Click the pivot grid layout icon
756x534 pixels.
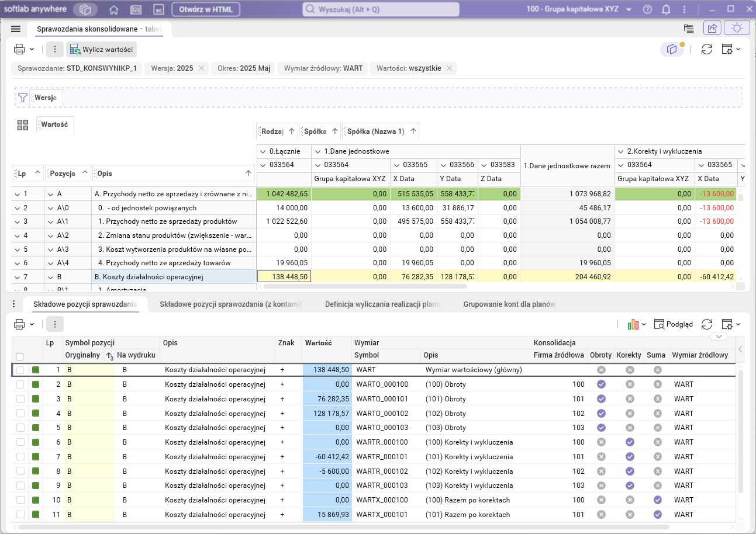point(23,124)
